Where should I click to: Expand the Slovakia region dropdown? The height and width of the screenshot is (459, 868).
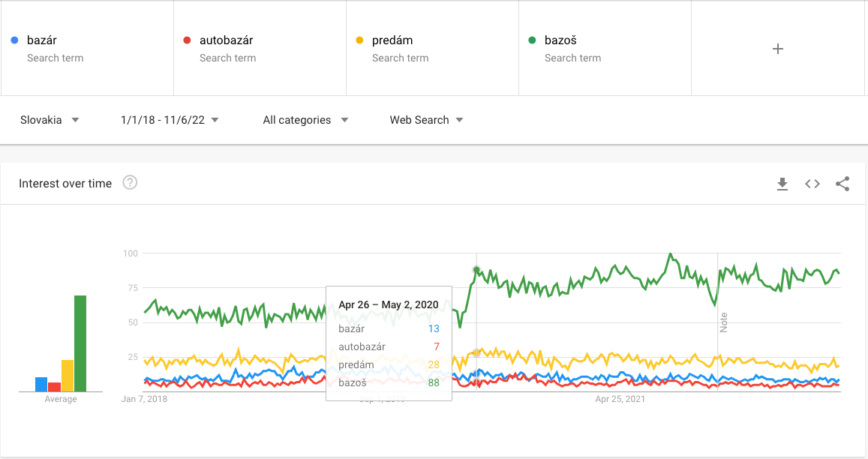tap(50, 120)
